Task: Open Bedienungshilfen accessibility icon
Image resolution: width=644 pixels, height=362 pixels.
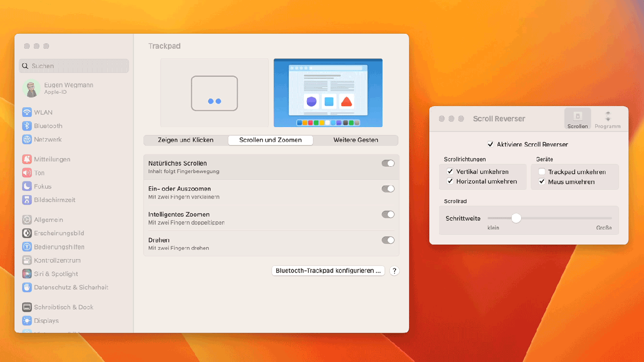Action: coord(27,247)
